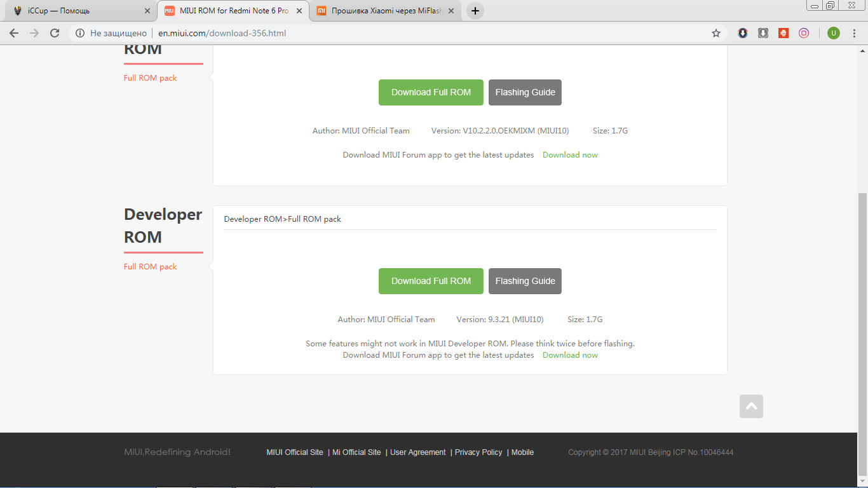Screen dimensions: 868x488
Task: Click the site info 'Не защищено' icon
Action: click(x=80, y=33)
